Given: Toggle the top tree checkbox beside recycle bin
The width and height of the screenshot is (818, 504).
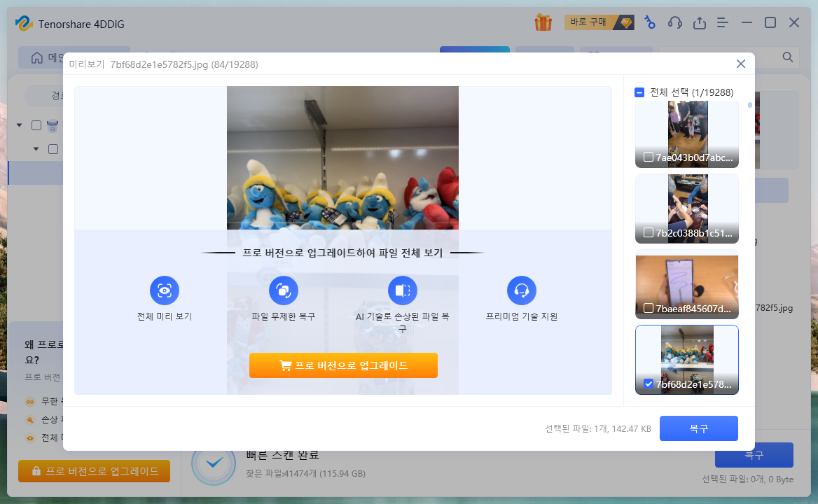Looking at the screenshot, I should (x=36, y=125).
